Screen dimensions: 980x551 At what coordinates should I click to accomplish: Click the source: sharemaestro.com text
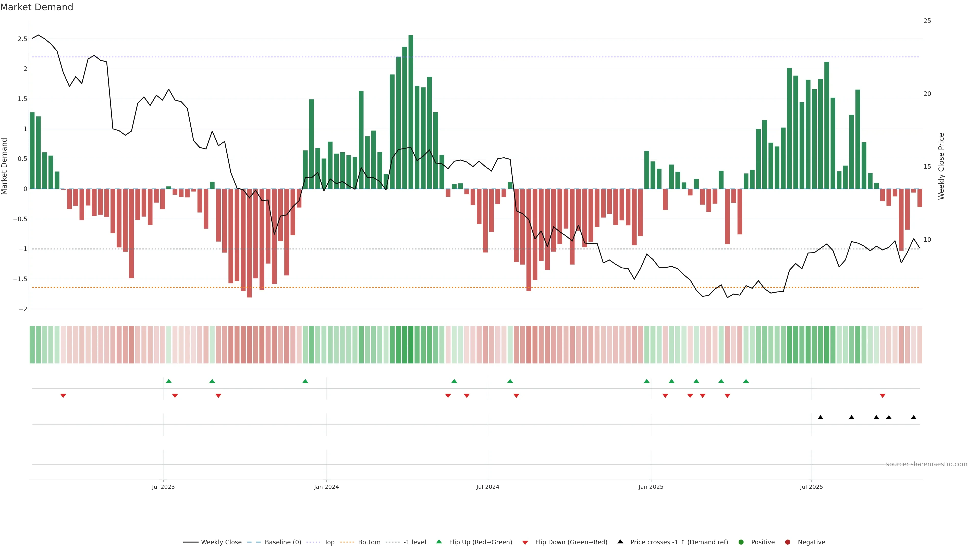926,464
